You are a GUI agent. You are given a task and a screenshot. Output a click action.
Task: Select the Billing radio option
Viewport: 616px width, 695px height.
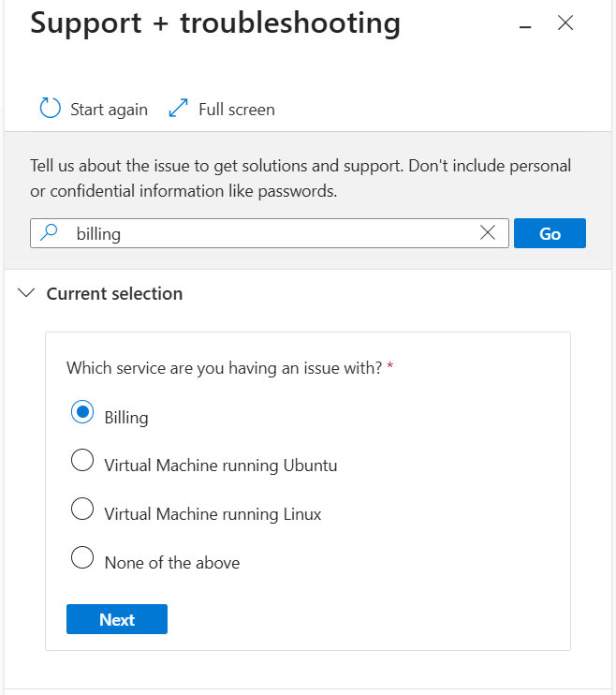pyautogui.click(x=82, y=412)
